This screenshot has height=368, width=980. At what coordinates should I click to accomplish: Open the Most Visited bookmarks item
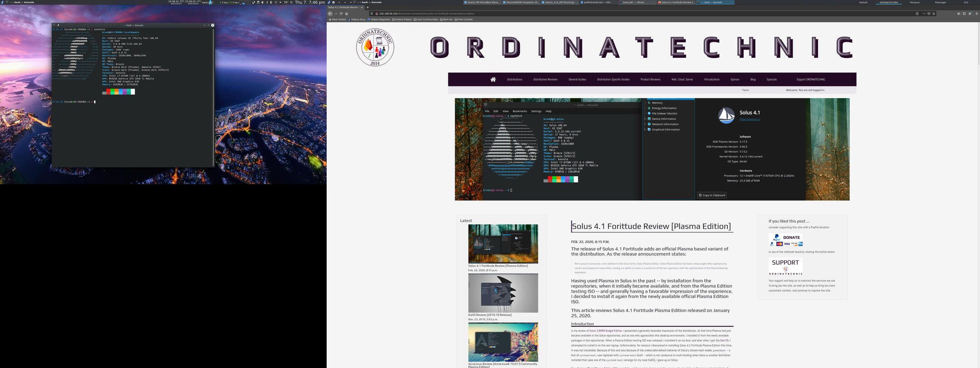[x=338, y=20]
